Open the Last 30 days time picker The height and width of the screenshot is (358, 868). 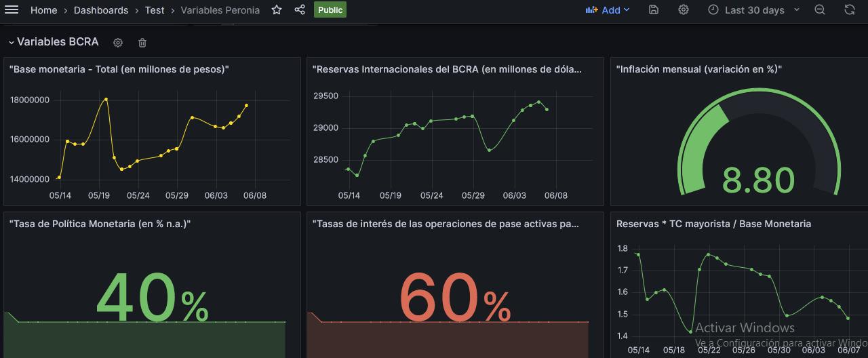click(754, 10)
